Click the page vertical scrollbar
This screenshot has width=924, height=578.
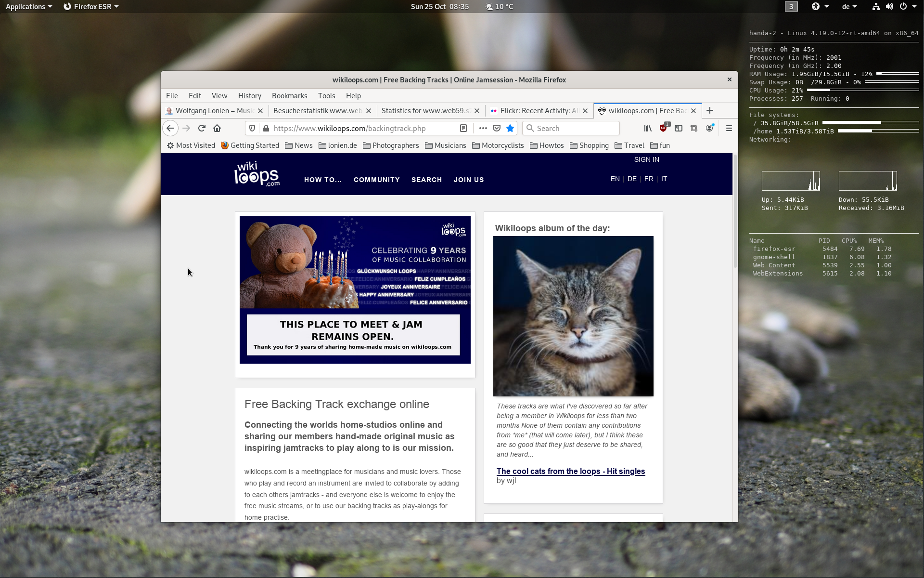tap(735, 211)
